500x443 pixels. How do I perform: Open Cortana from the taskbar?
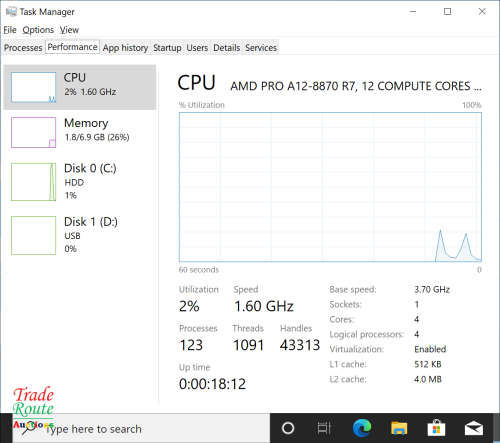pos(288,428)
